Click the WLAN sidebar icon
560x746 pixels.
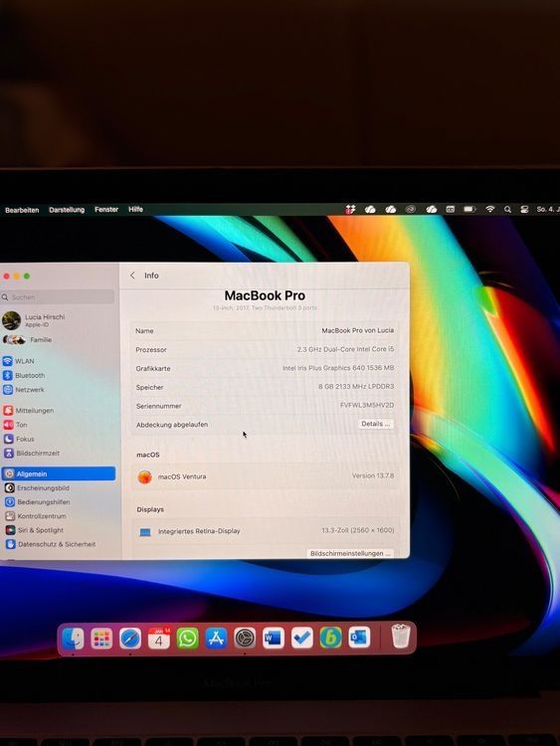[8, 361]
